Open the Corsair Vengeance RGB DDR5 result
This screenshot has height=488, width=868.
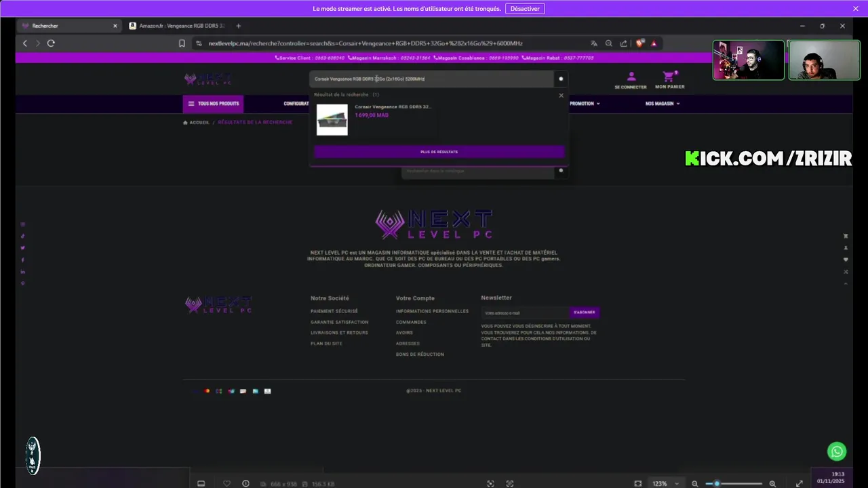click(x=393, y=106)
